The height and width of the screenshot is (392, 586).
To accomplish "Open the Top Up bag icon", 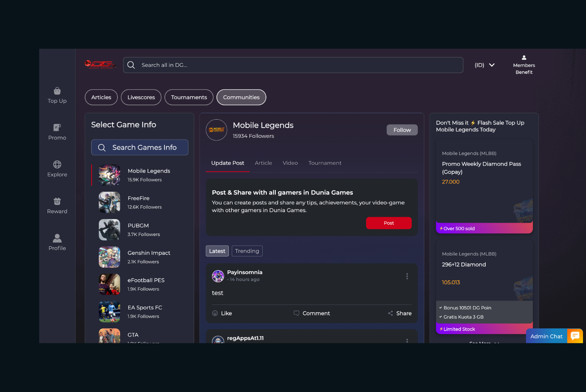I will [57, 91].
